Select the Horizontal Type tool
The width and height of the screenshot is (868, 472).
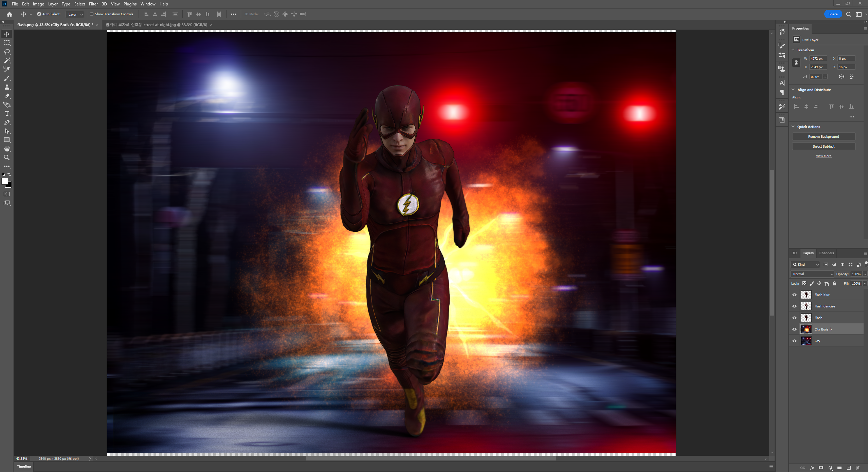(x=7, y=113)
